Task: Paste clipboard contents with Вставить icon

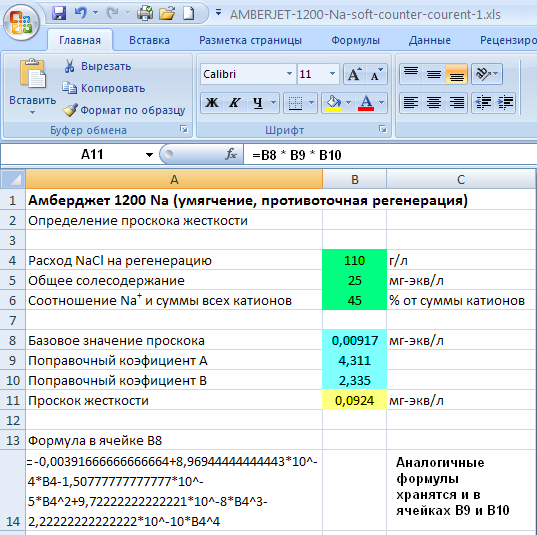Action: click(32, 74)
